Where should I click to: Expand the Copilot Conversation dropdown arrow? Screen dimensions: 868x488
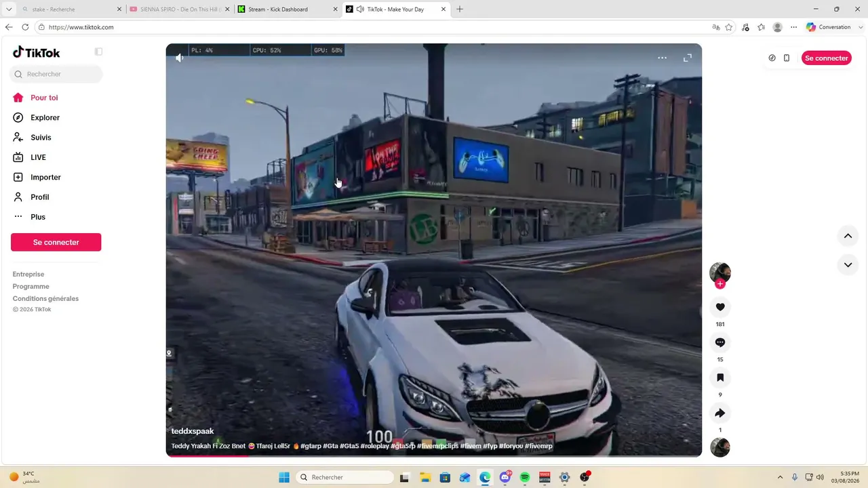tap(861, 27)
